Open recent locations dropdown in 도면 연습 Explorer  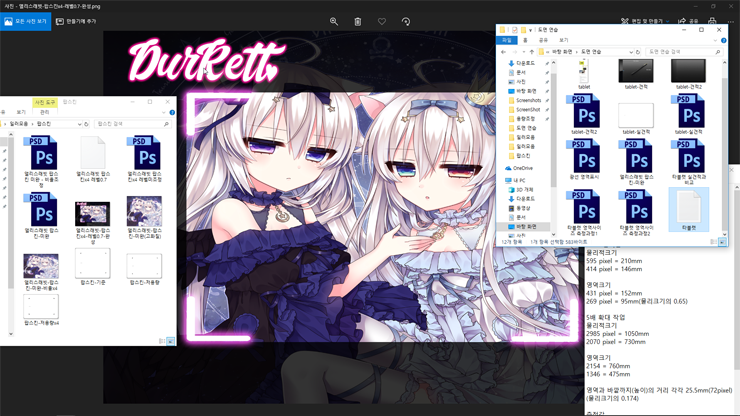(x=523, y=52)
